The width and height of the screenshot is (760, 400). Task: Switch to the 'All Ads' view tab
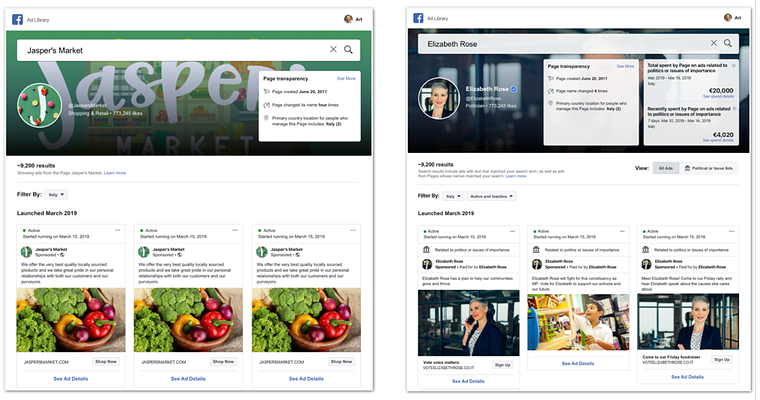tap(665, 168)
